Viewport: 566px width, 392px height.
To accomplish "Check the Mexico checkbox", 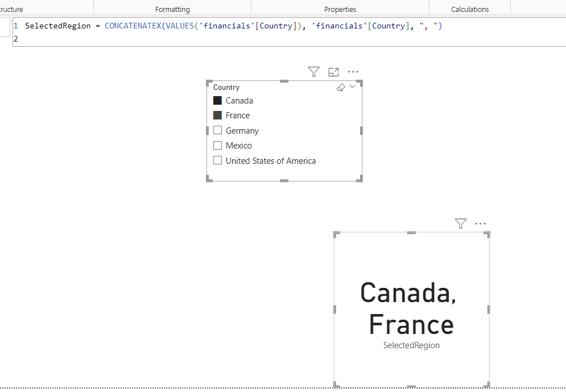I will point(217,145).
